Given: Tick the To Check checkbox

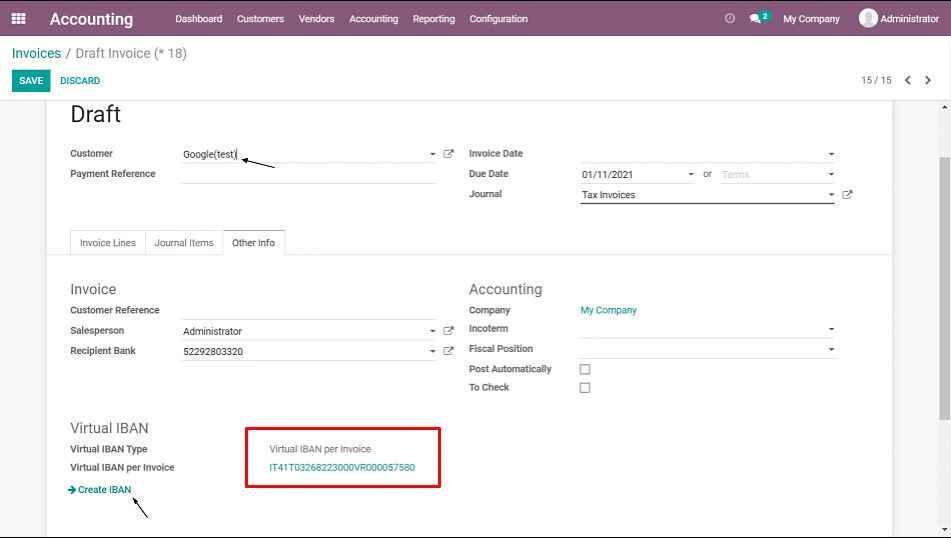Looking at the screenshot, I should (585, 388).
